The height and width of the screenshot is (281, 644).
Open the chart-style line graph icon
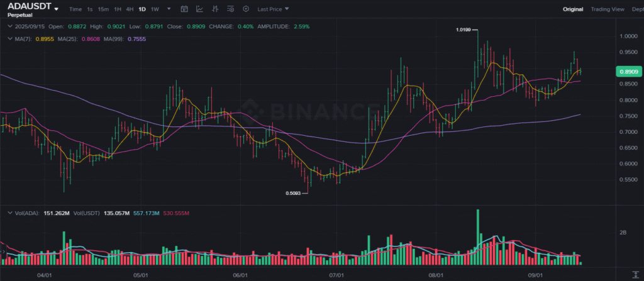pos(199,9)
